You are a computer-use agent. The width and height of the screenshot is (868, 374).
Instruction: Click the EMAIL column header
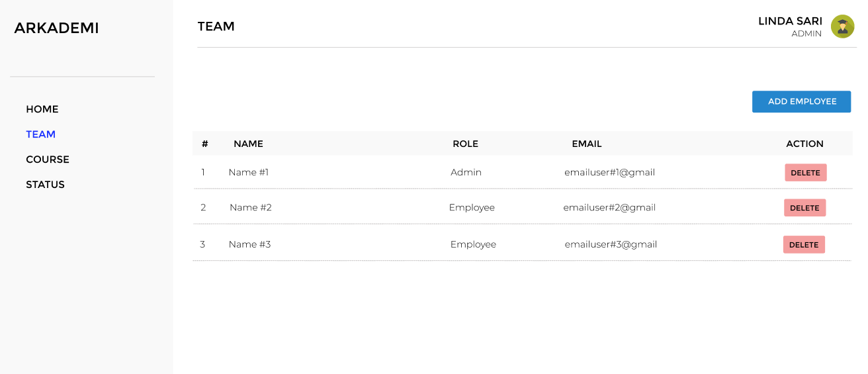(587, 144)
